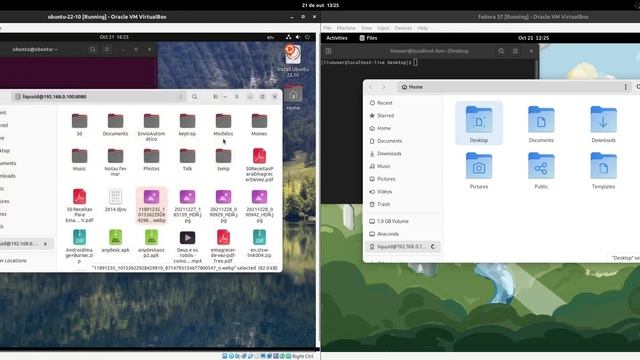Open Trash in Fedora Files sidebar
The height and width of the screenshot is (360, 640).
click(402, 204)
